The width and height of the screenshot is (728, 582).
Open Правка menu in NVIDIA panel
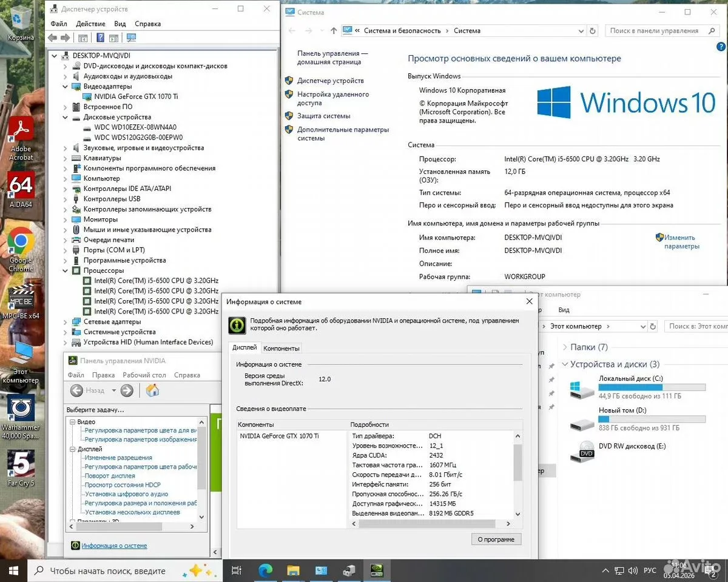click(x=104, y=375)
